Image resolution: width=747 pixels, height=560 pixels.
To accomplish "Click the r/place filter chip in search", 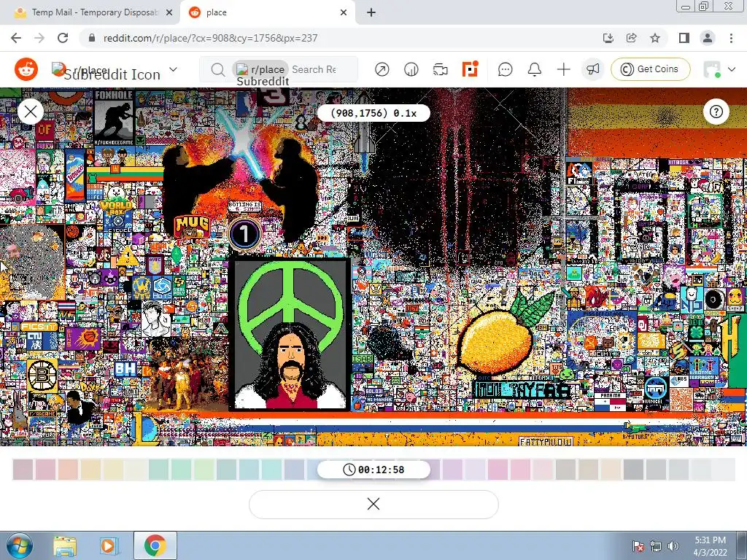I will click(260, 69).
